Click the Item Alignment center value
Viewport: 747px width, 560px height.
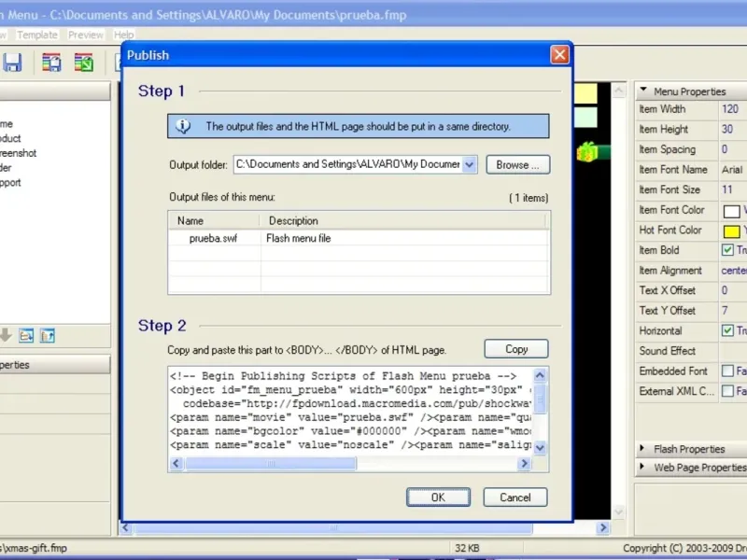click(x=734, y=271)
